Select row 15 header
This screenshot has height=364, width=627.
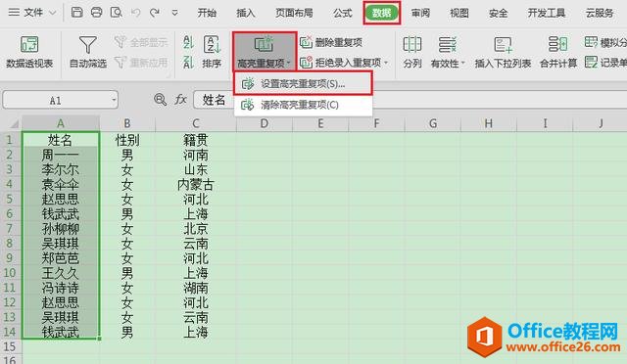pos(10,346)
